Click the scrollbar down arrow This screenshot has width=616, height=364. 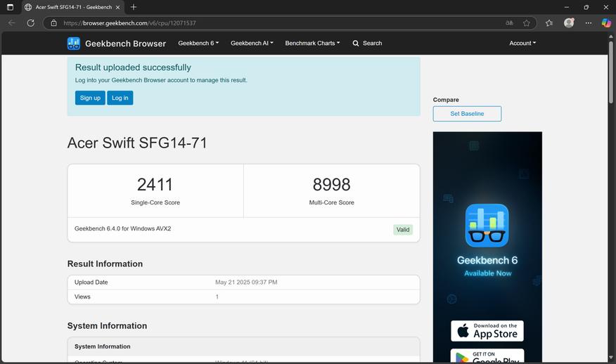click(611, 358)
